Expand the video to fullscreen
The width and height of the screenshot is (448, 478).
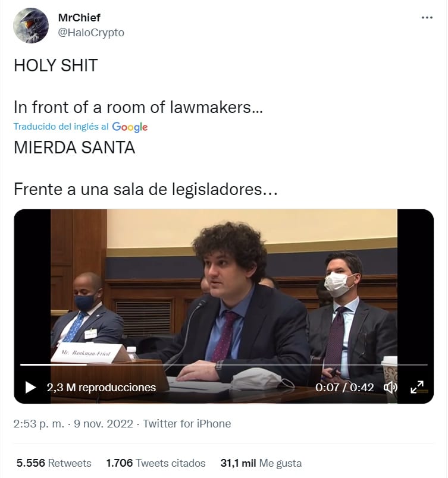[x=417, y=387]
